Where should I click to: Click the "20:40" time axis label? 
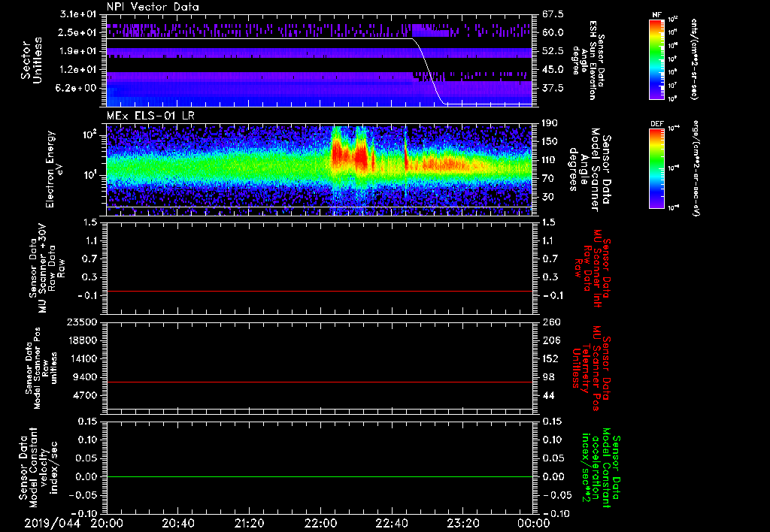[178, 524]
